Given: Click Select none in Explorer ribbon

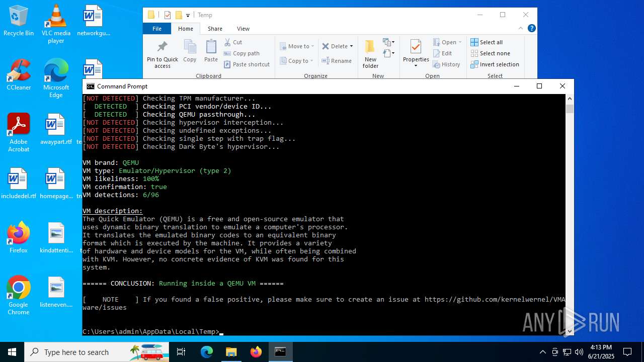Looking at the screenshot, I should point(490,53).
